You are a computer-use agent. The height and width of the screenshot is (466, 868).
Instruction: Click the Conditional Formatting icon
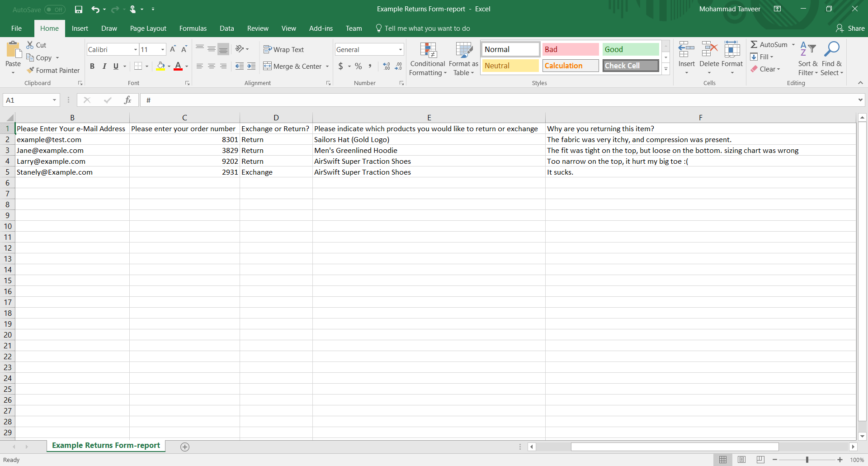428,50
